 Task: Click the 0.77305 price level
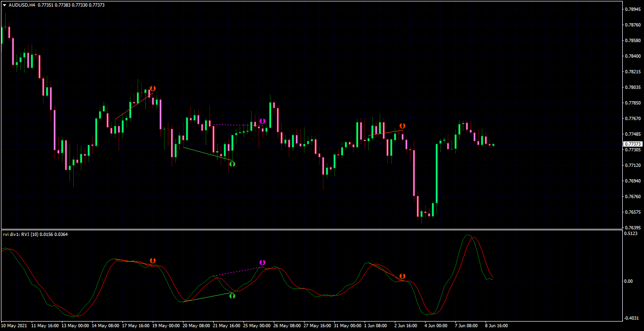(633, 150)
